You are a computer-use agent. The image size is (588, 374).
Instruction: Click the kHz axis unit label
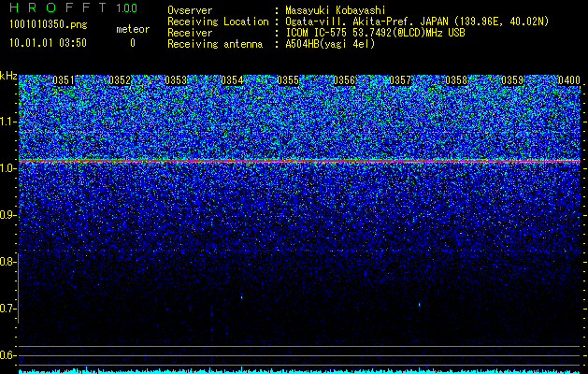coord(8,76)
